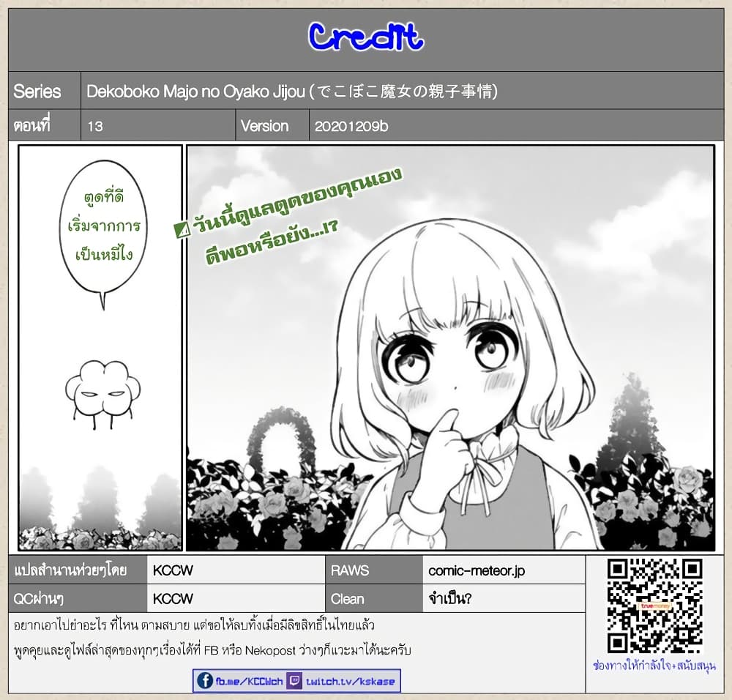This screenshot has width=732, height=700.
Task: Click the Facebook logo icon
Action: point(204,681)
